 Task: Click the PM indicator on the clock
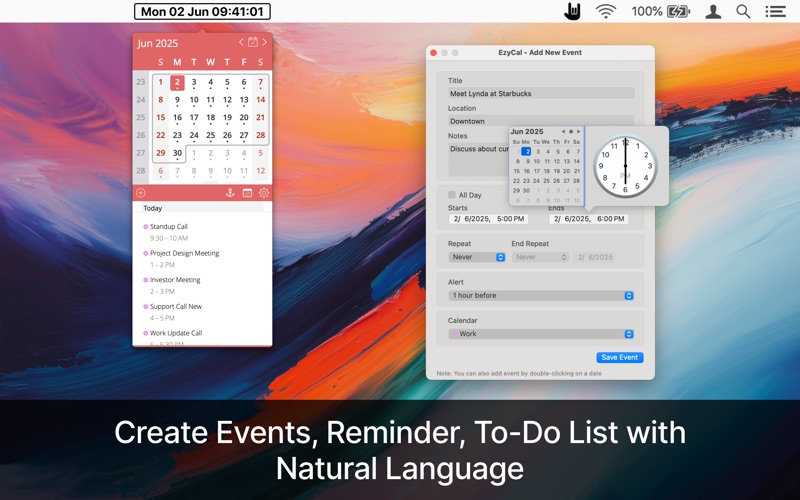tap(625, 176)
